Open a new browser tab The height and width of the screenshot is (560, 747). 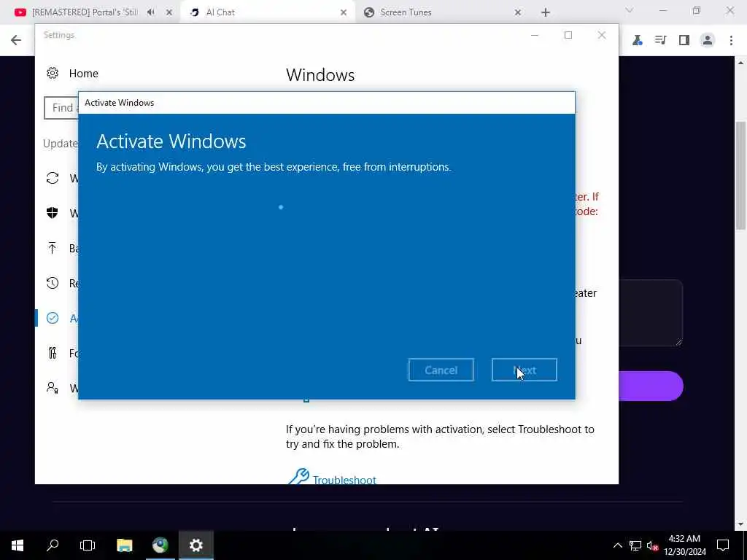[546, 12]
